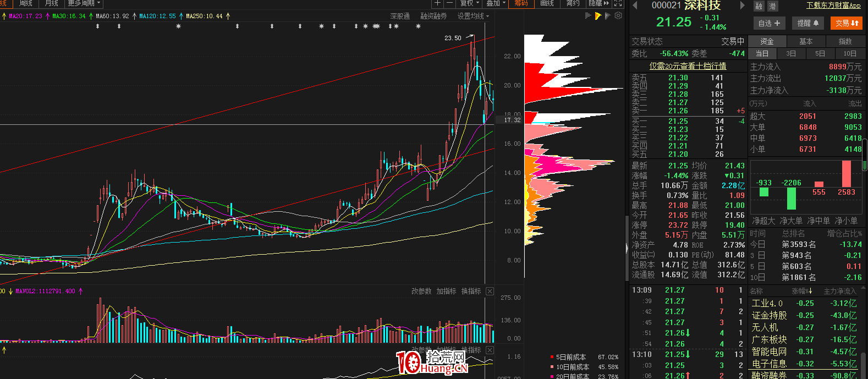Click the 净小单 net flow bar
868x379 pixels.
coord(846,174)
